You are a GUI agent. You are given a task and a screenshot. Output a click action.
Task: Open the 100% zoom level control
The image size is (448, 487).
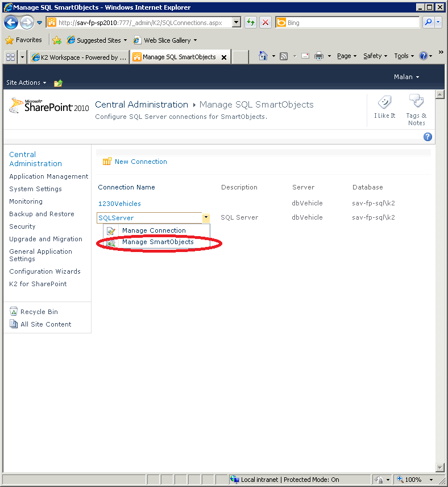[415, 480]
